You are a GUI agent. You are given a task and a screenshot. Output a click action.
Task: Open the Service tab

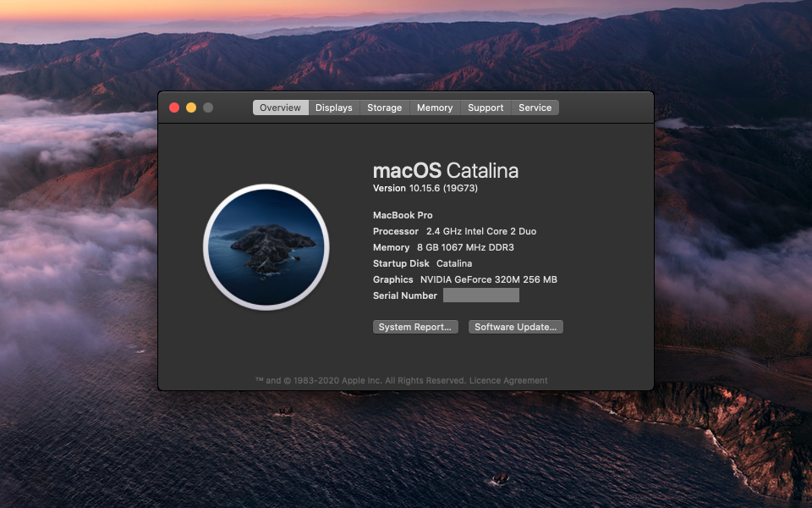tap(535, 108)
